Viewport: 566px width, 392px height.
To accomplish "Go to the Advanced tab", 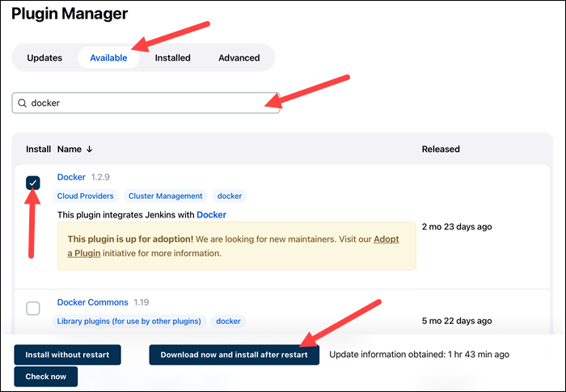I will coord(239,57).
